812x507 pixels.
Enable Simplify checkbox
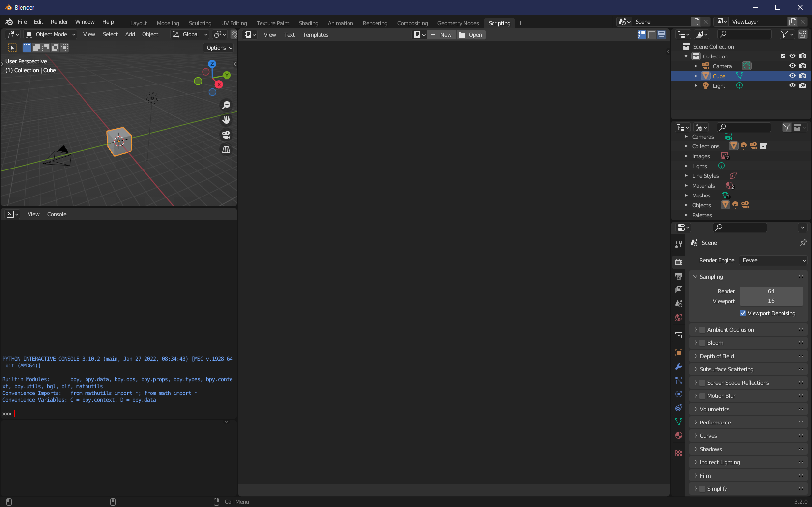[x=702, y=489]
